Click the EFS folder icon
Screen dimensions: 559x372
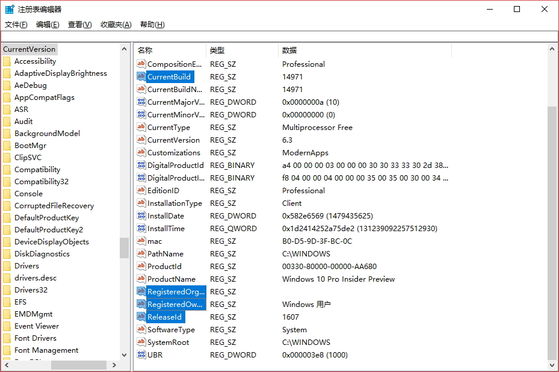coord(7,302)
